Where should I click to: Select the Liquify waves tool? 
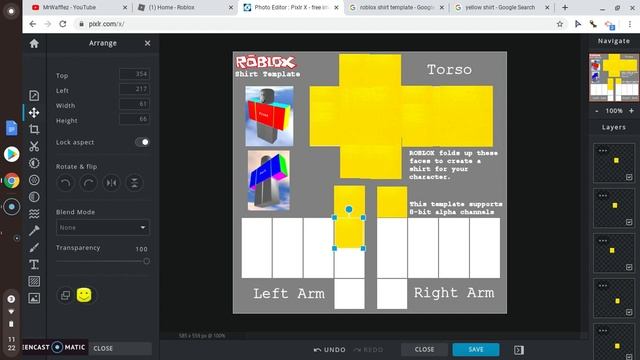34,213
